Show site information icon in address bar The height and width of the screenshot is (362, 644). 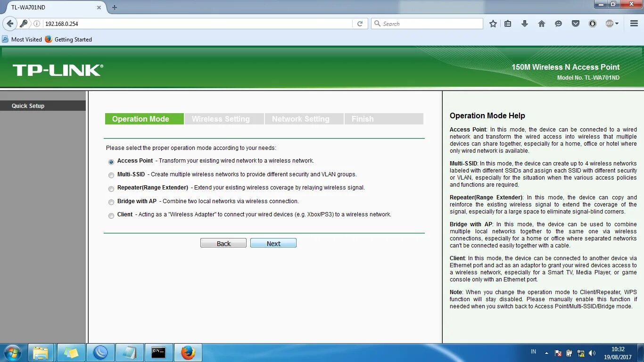pyautogui.click(x=37, y=24)
